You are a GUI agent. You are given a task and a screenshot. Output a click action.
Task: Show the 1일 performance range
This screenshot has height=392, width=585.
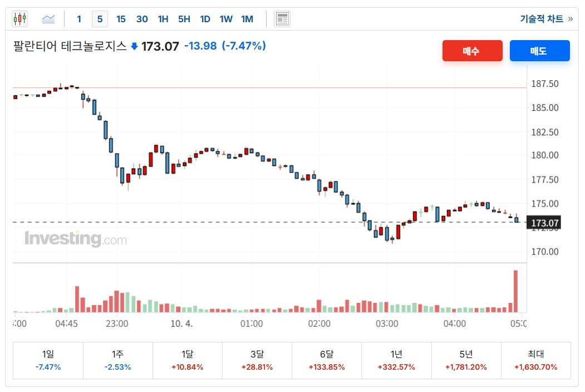(48, 360)
